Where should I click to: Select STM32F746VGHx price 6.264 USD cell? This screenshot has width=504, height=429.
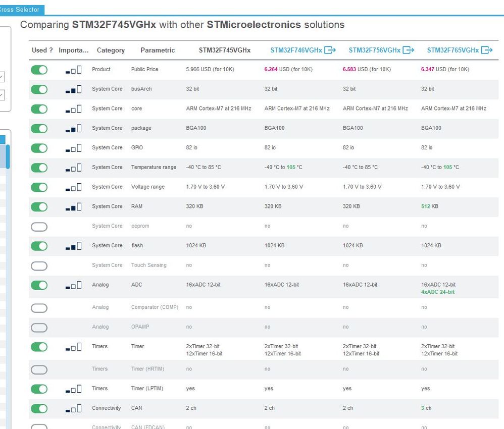point(288,70)
